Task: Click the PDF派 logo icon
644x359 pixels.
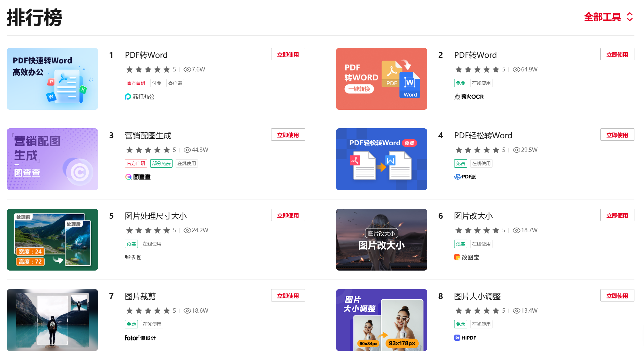Action: click(x=457, y=177)
